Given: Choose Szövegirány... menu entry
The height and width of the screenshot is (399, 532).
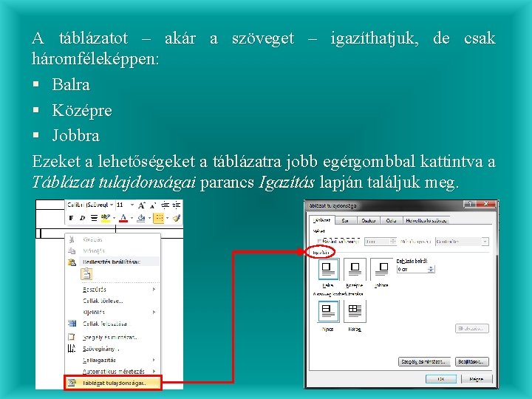Looking at the screenshot, I should (112, 349).
